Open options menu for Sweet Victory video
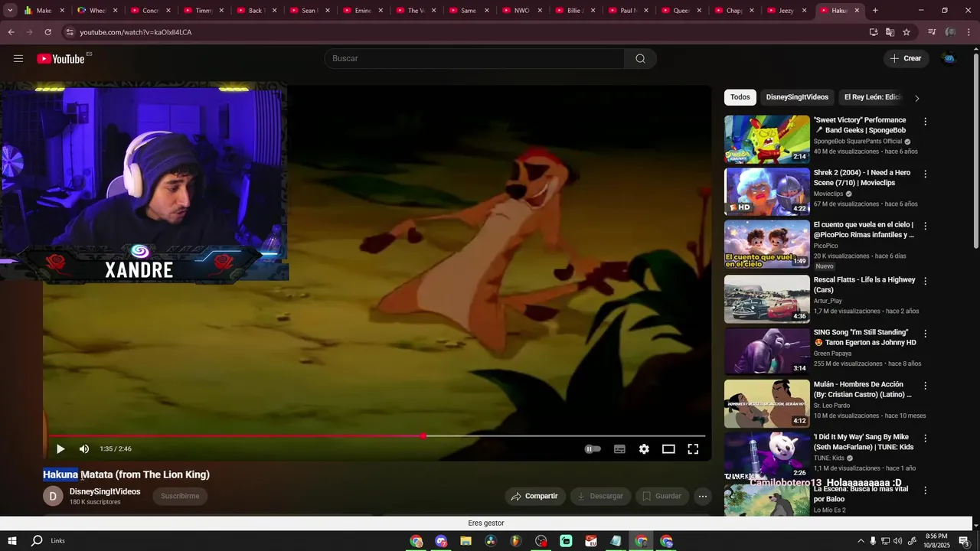Screen dimensions: 980x551 pyautogui.click(x=925, y=122)
